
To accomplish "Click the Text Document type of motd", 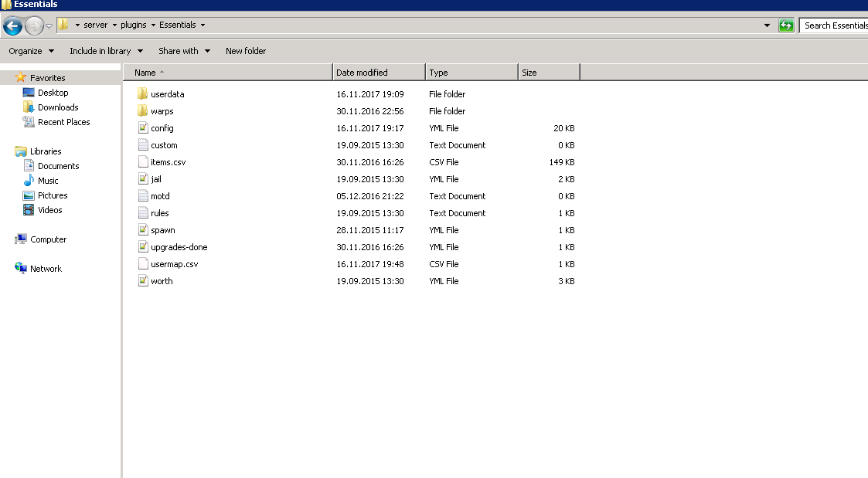I will [458, 196].
